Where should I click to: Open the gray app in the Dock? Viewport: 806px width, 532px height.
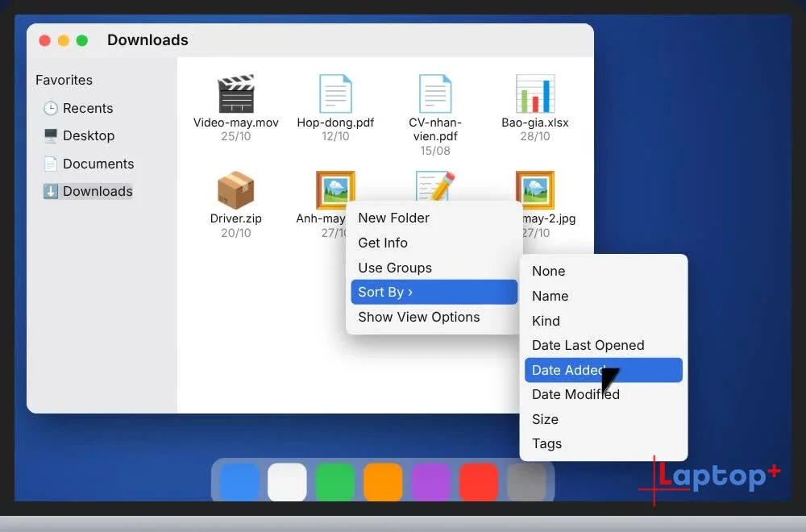pos(526,482)
